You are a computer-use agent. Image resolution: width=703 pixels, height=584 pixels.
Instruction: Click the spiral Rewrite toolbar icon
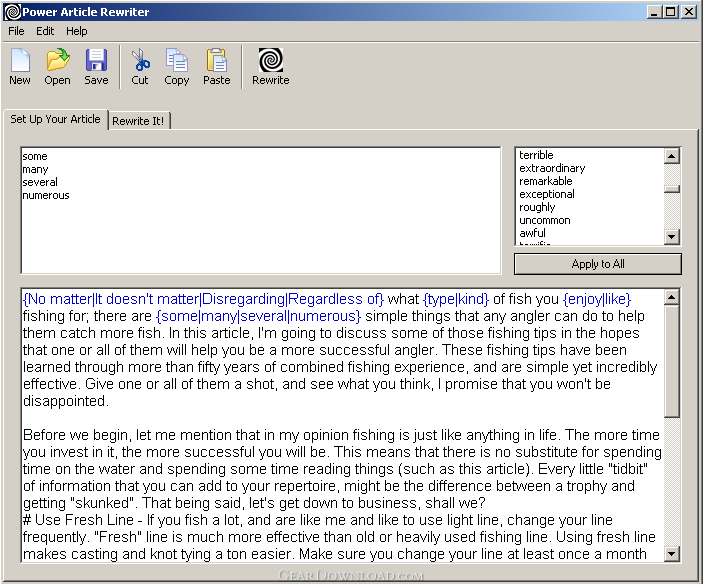271,67
